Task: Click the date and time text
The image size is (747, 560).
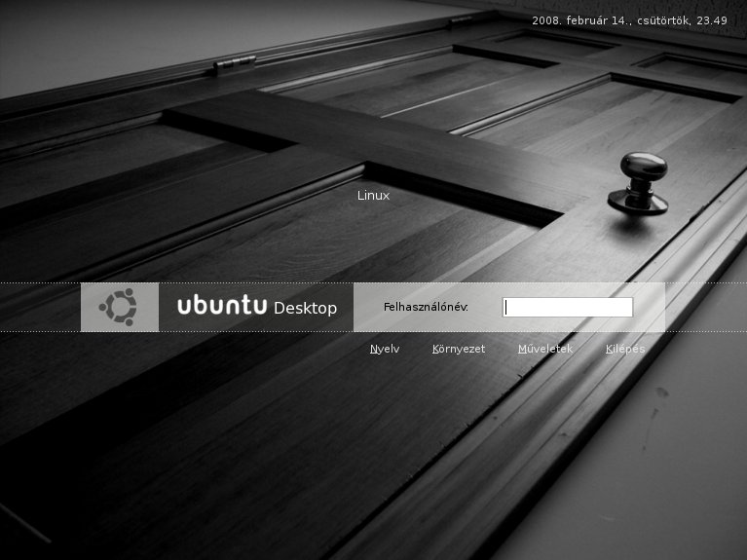Action: (x=629, y=20)
